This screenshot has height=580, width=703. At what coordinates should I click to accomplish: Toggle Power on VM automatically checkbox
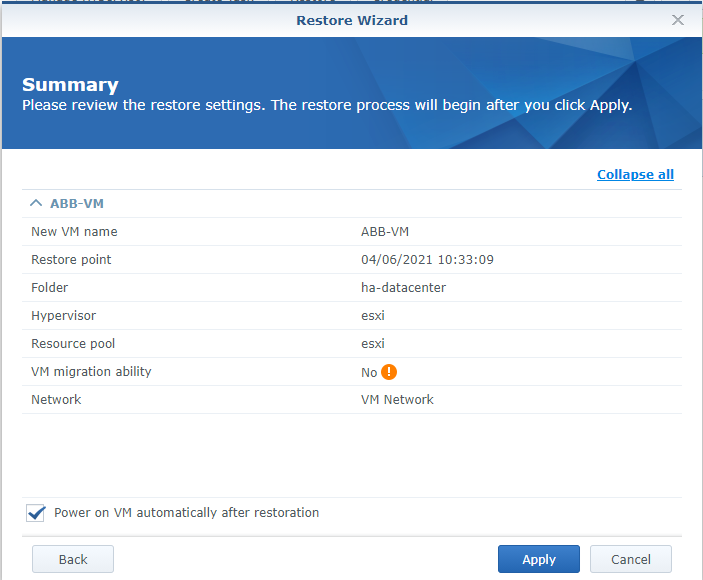click(x=37, y=513)
